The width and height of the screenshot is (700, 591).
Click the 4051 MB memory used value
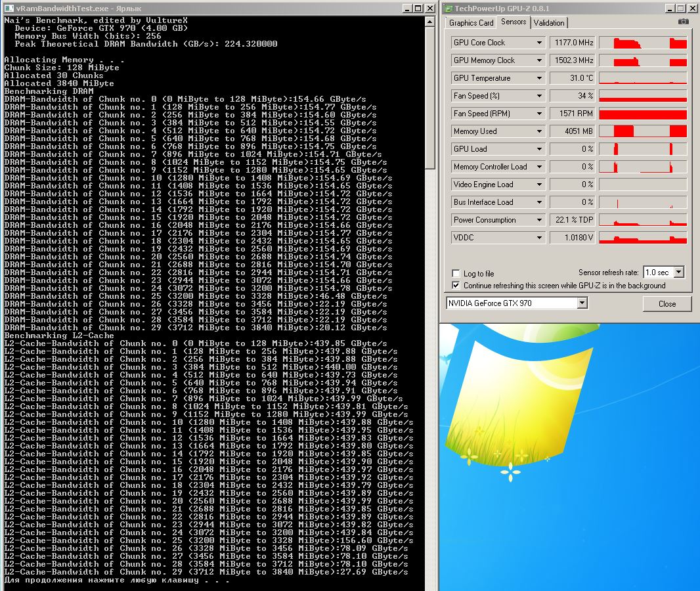tap(572, 131)
